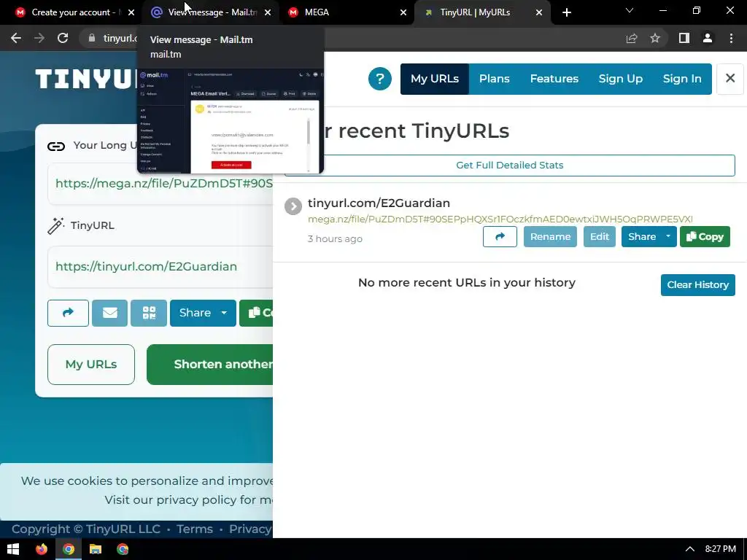
Task: Click the Shorten another button
Action: pyautogui.click(x=209, y=365)
